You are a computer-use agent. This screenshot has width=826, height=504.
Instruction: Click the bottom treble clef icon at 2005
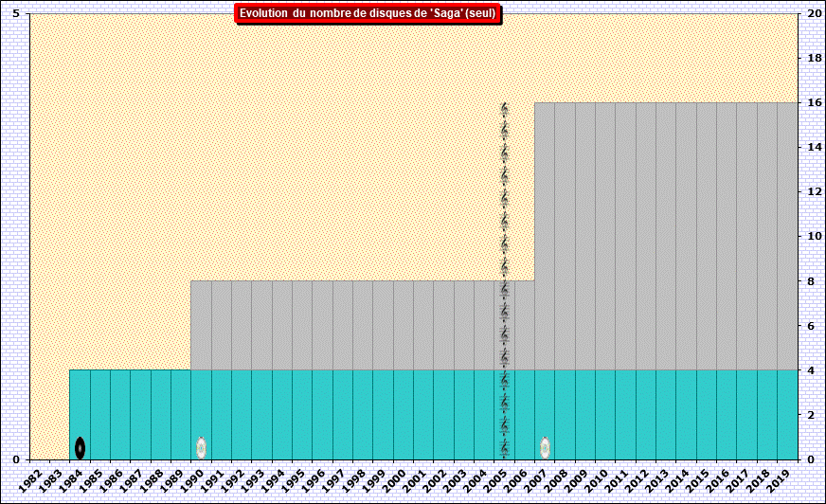tap(505, 447)
